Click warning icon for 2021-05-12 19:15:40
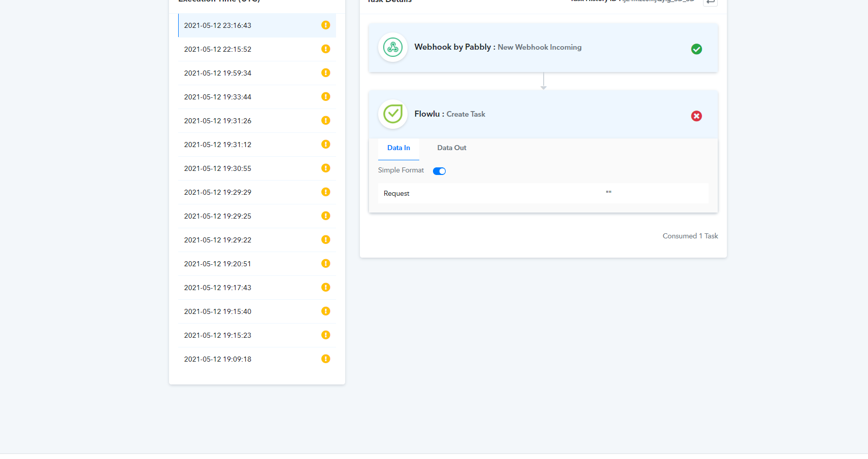The width and height of the screenshot is (868, 459). pyautogui.click(x=326, y=311)
